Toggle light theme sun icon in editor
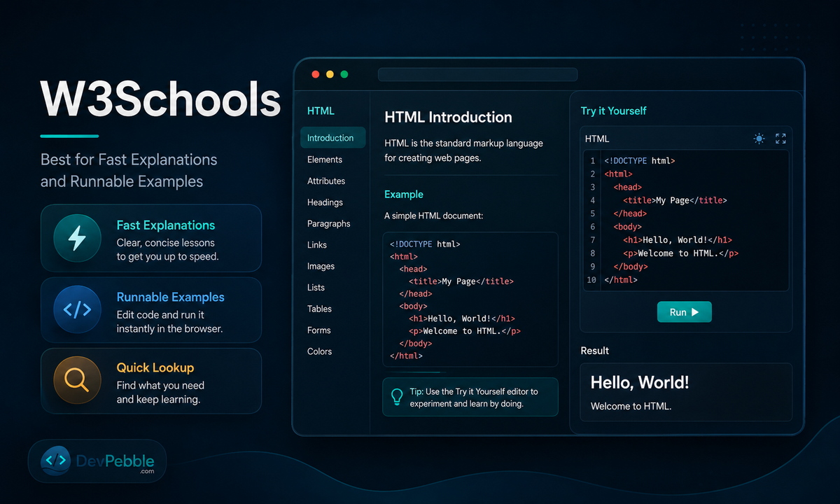This screenshot has width=840, height=504. (759, 139)
